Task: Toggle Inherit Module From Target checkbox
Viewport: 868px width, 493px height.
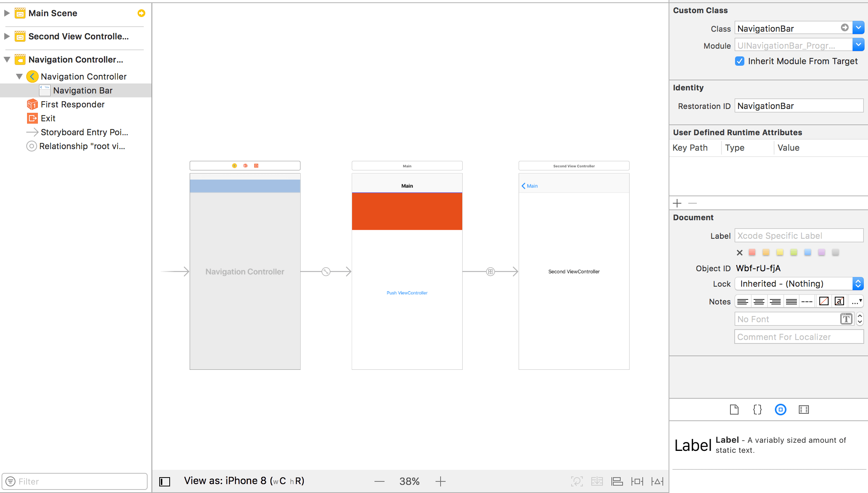Action: [739, 61]
